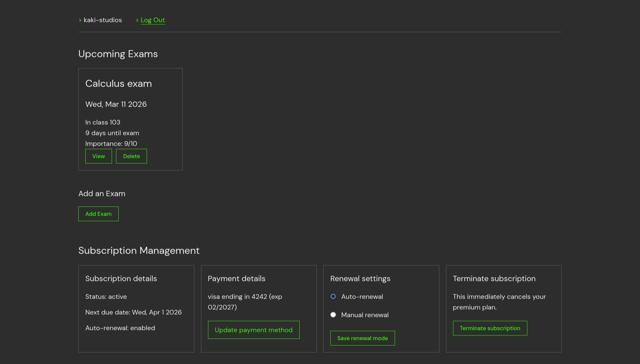Click Add Exam to create an exam
640x364 pixels.
tap(98, 214)
